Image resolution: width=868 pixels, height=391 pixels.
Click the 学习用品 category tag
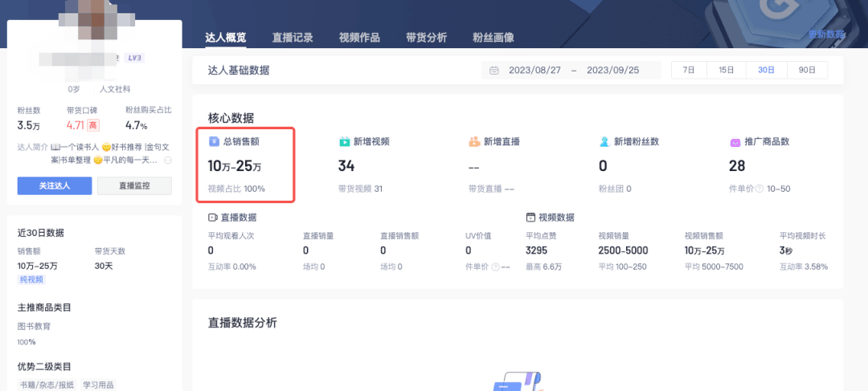pos(99,385)
